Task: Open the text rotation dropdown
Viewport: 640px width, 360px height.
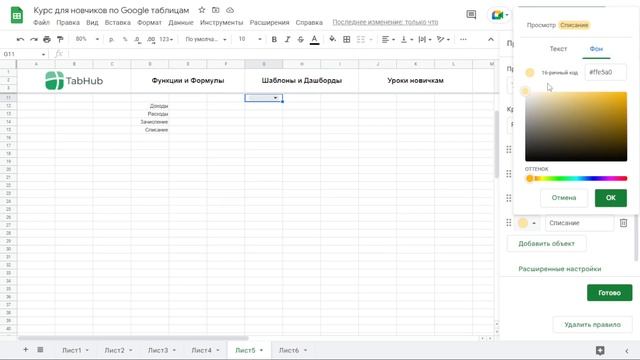Action: click(443, 39)
